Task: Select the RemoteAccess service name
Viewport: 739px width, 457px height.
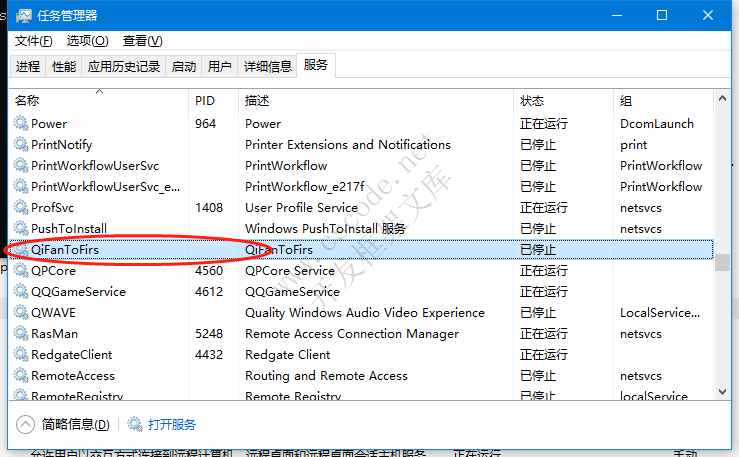Action: [73, 375]
